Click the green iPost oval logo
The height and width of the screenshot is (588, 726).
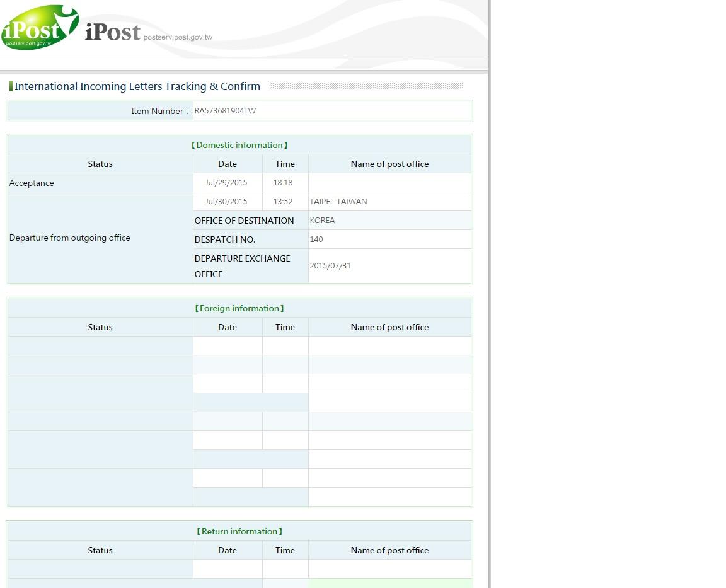(39, 28)
